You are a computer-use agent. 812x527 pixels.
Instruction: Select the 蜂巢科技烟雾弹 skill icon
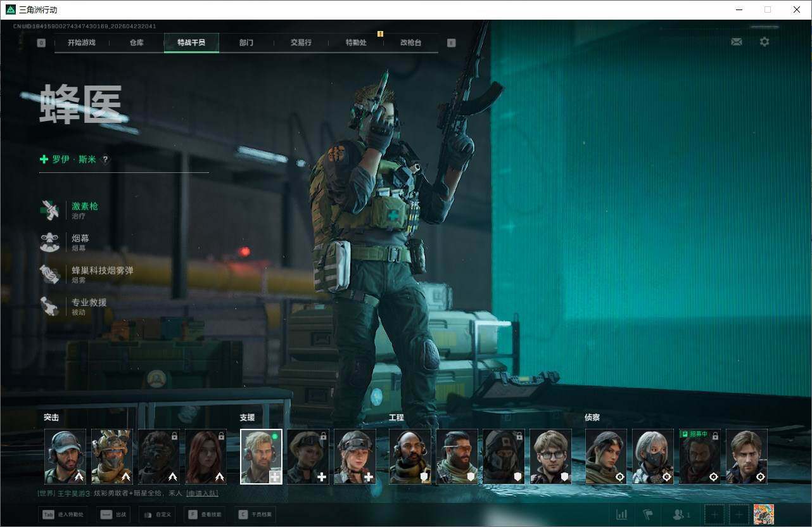point(49,274)
